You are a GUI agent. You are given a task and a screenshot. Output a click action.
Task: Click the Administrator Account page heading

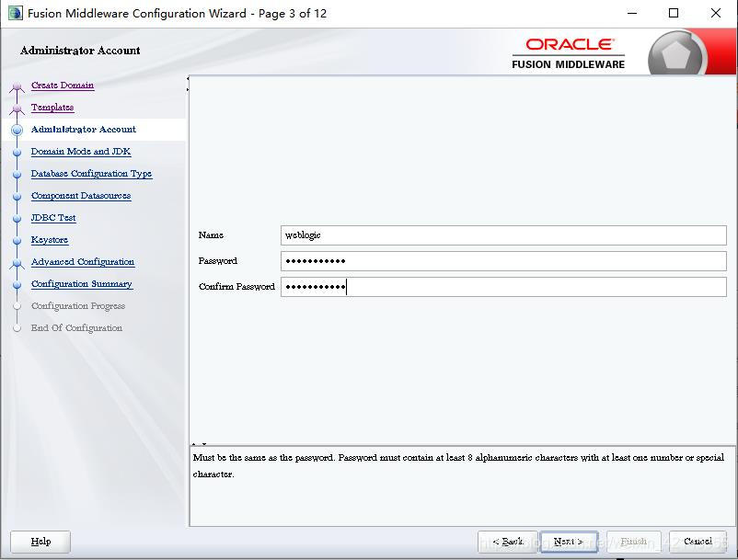pos(80,51)
